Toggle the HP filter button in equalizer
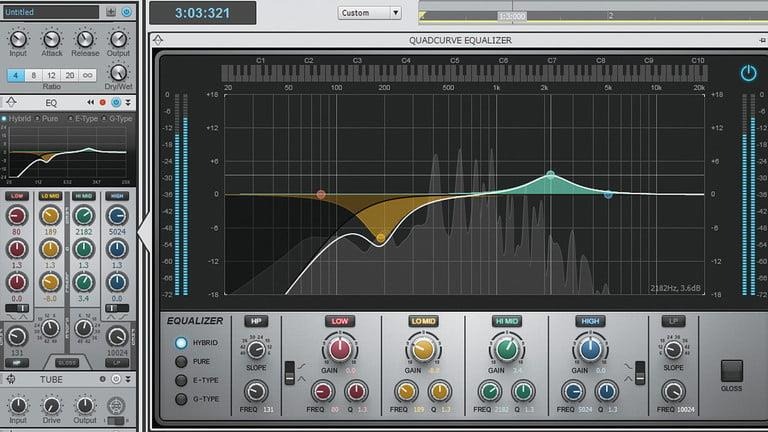 point(256,321)
